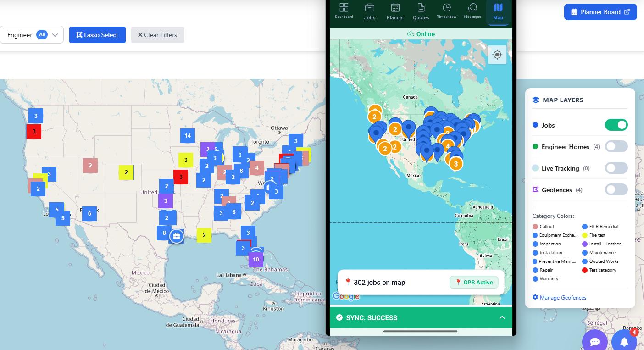Click the Fire test yellow color dot
Image resolution: width=644 pixels, height=350 pixels.
pyautogui.click(x=585, y=235)
